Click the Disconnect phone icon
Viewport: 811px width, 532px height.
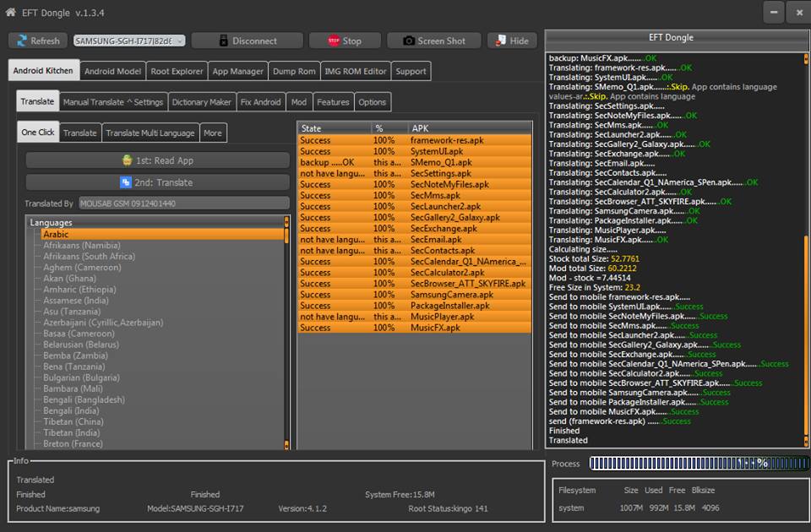pyautogui.click(x=223, y=41)
